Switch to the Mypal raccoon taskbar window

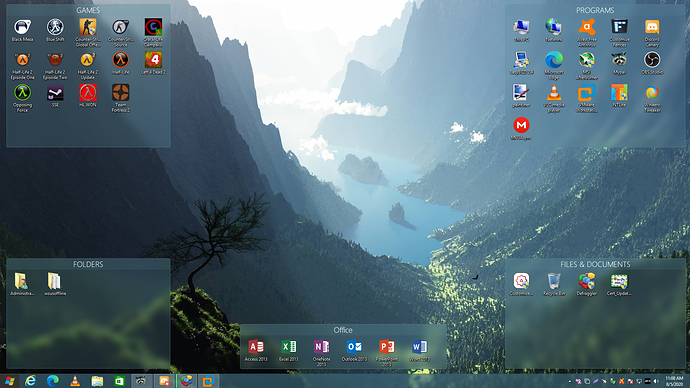tap(141, 381)
